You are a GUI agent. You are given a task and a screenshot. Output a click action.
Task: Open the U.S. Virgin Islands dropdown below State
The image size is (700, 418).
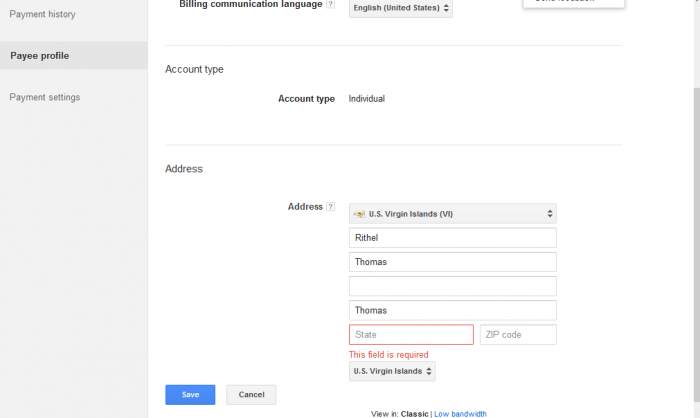392,371
